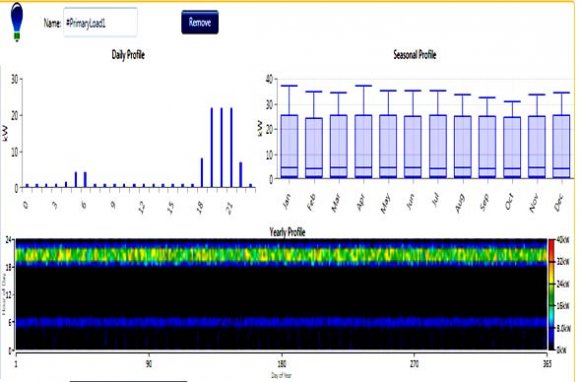The image size is (580, 382).
Task: Click the 'Sep' label in Seasonal Profile
Action: click(484, 203)
